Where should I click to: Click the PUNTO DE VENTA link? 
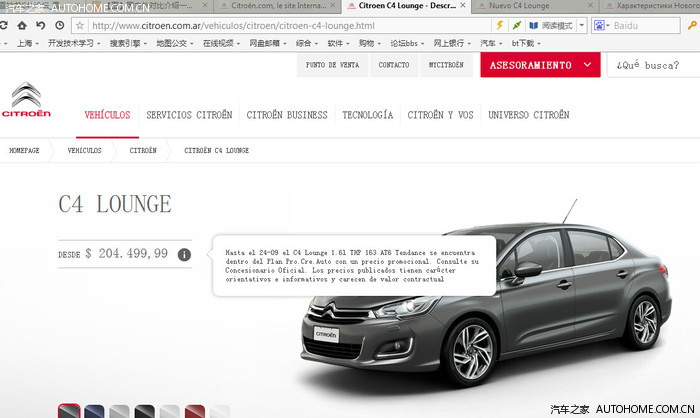[332, 65]
